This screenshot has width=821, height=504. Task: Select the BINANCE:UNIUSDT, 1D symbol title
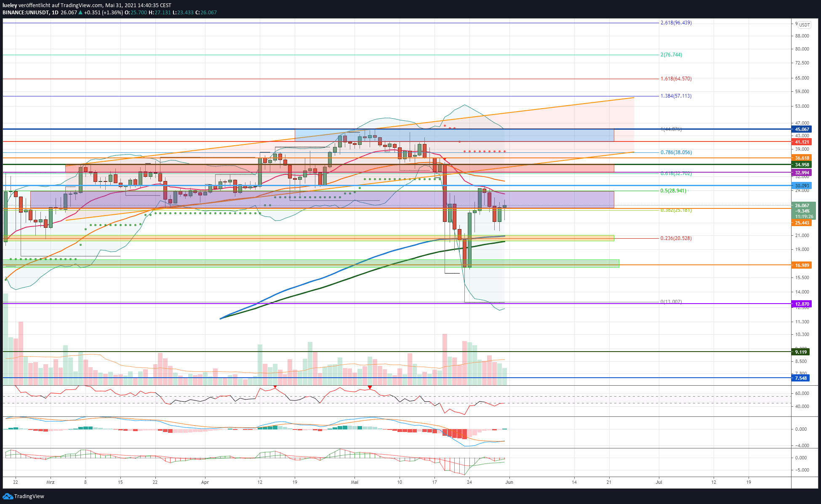point(30,13)
